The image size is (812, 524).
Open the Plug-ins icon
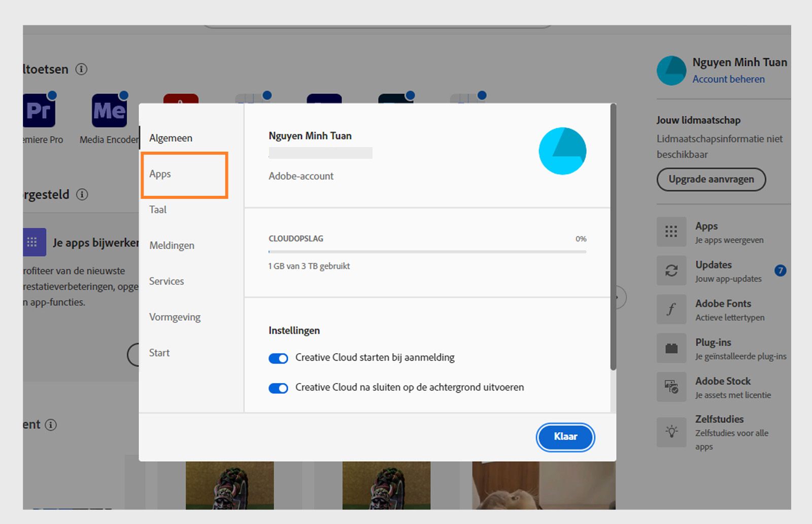(671, 348)
